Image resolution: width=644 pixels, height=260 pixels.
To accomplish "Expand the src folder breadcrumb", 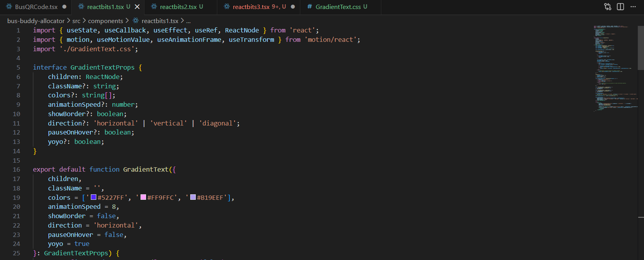I will pyautogui.click(x=76, y=21).
